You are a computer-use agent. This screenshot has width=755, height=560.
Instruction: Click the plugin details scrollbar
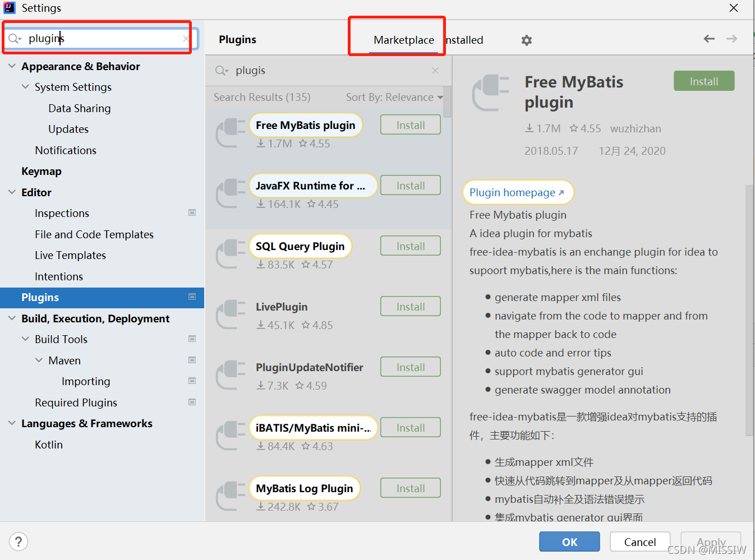tap(749, 310)
